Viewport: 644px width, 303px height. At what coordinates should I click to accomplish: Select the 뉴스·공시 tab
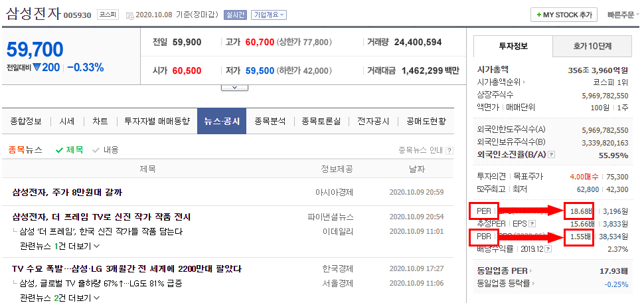(222, 122)
